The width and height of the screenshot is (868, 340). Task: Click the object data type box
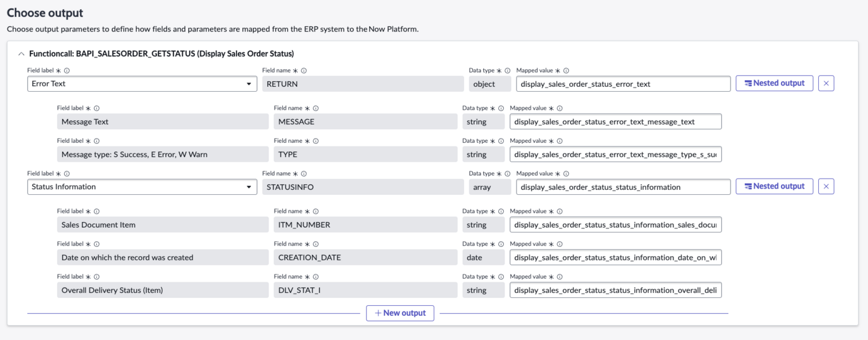pos(490,84)
